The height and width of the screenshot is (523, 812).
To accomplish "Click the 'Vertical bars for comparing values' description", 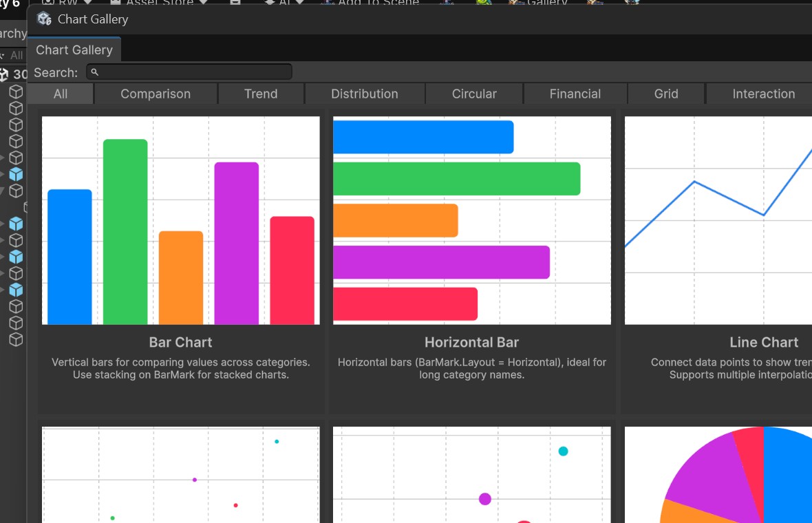I will click(181, 369).
